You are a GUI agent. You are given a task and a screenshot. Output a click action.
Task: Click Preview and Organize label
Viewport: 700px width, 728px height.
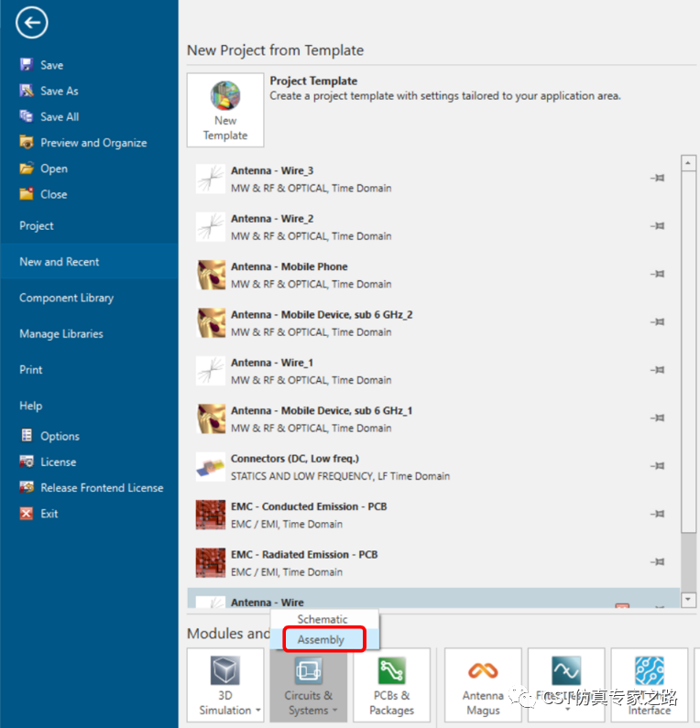pyautogui.click(x=93, y=143)
